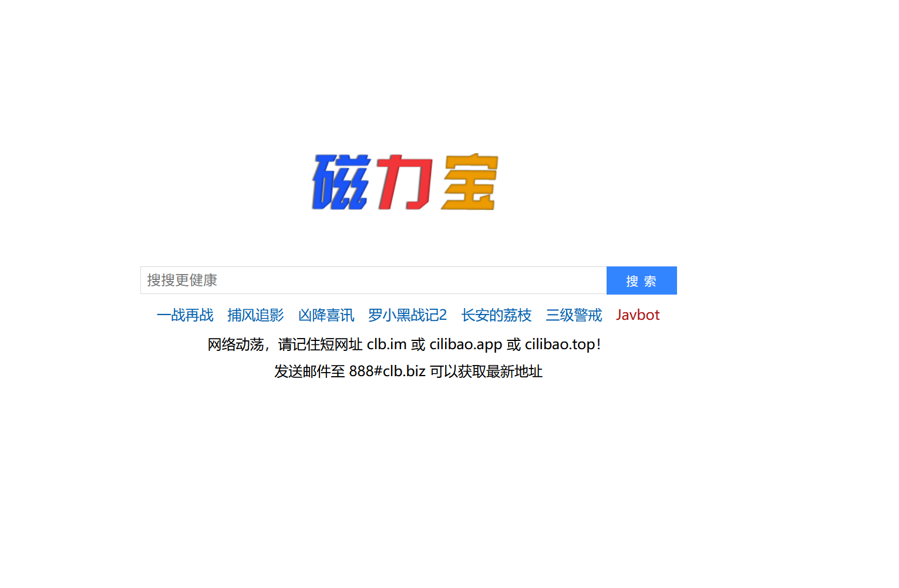Viewport: 899px width, 588px height.
Task: Click the 搜搜更健康 placeholder text area
Action: pyautogui.click(x=181, y=281)
